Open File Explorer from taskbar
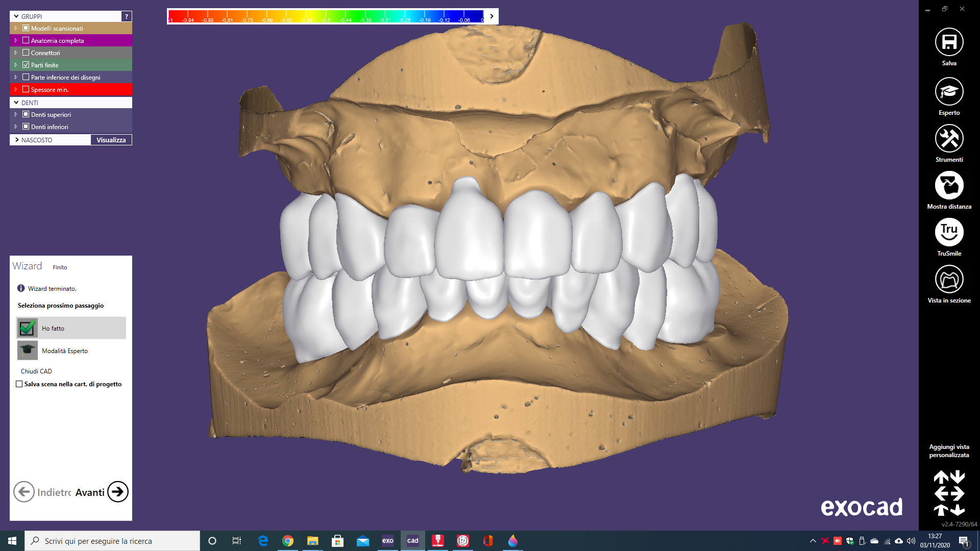This screenshot has width=980, height=551. [x=313, y=541]
